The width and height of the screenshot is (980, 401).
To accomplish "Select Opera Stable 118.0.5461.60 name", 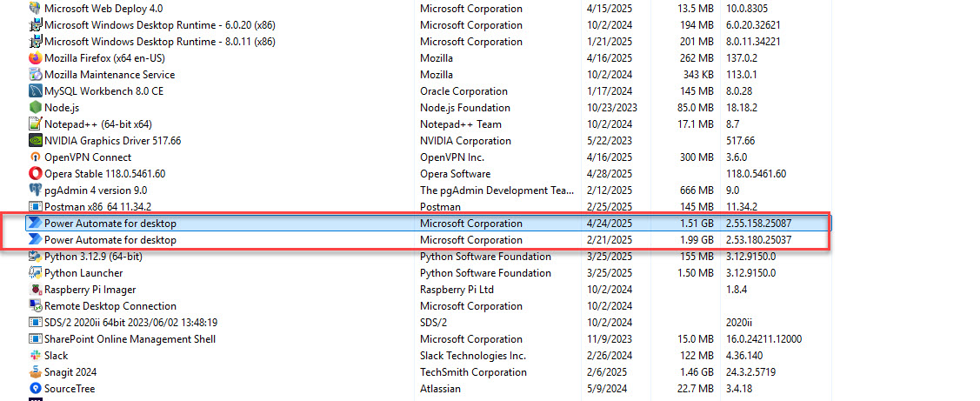I will click(104, 173).
